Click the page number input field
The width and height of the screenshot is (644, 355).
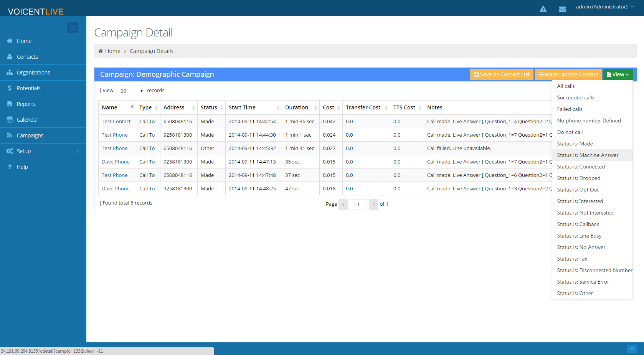(358, 205)
